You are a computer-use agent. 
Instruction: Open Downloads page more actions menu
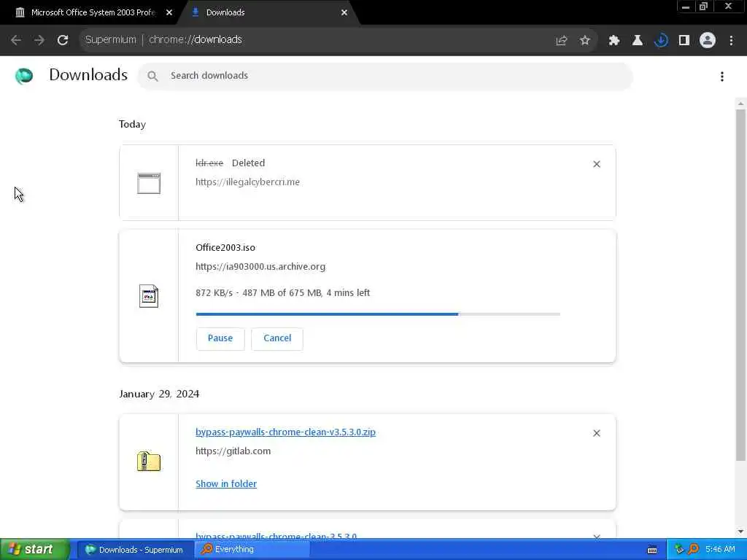[722, 76]
